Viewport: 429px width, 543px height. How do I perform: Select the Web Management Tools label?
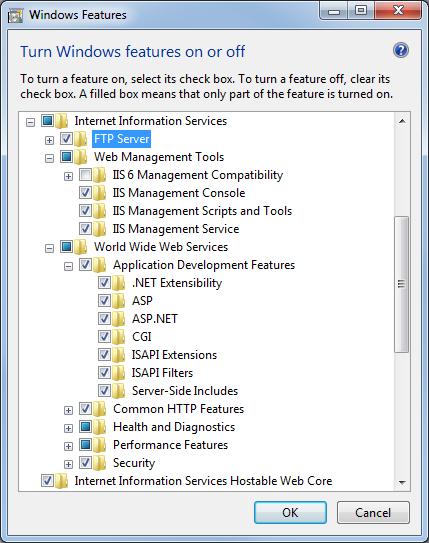pyautogui.click(x=159, y=157)
